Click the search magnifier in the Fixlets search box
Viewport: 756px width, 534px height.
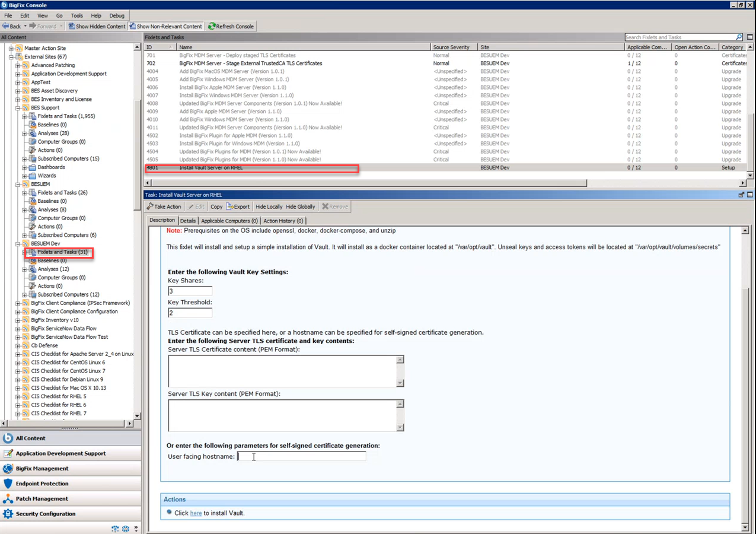point(739,37)
